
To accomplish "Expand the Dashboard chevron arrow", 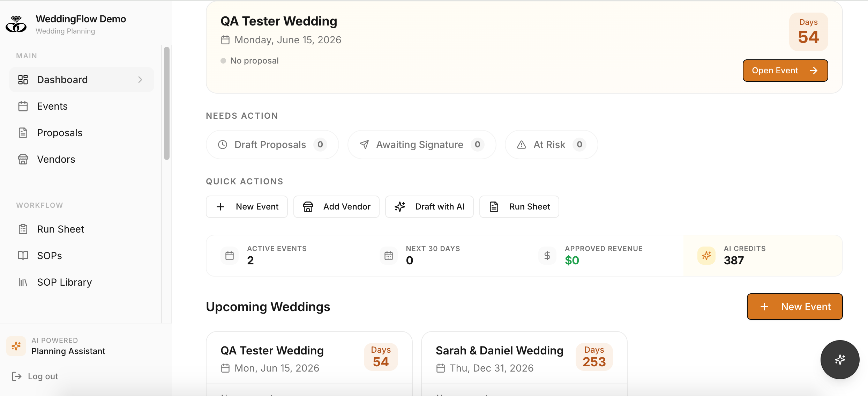I will (140, 80).
